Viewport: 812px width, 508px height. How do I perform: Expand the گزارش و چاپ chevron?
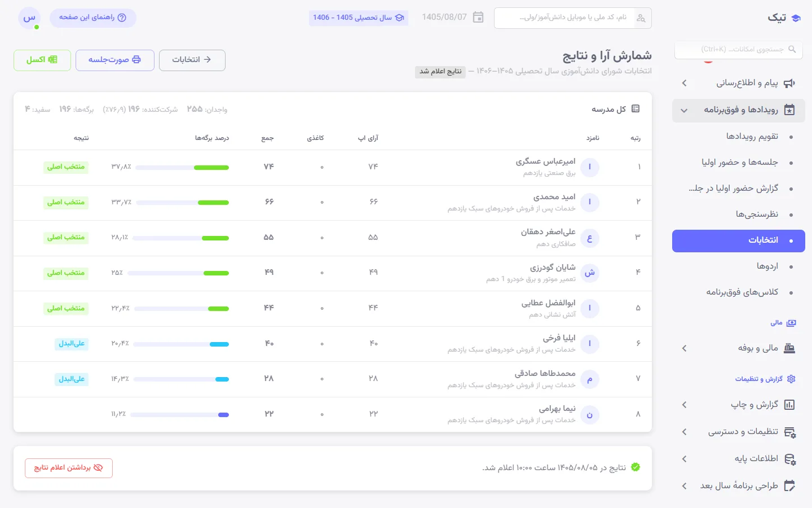685,405
